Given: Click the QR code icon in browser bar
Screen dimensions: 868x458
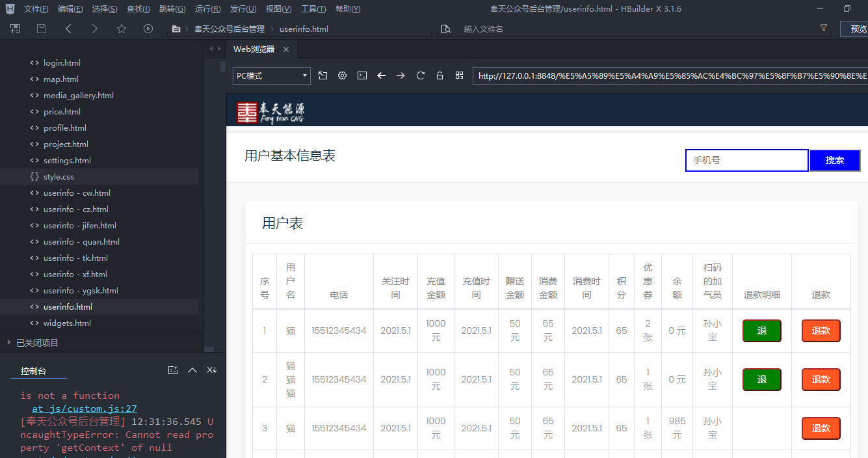Looking at the screenshot, I should 459,75.
